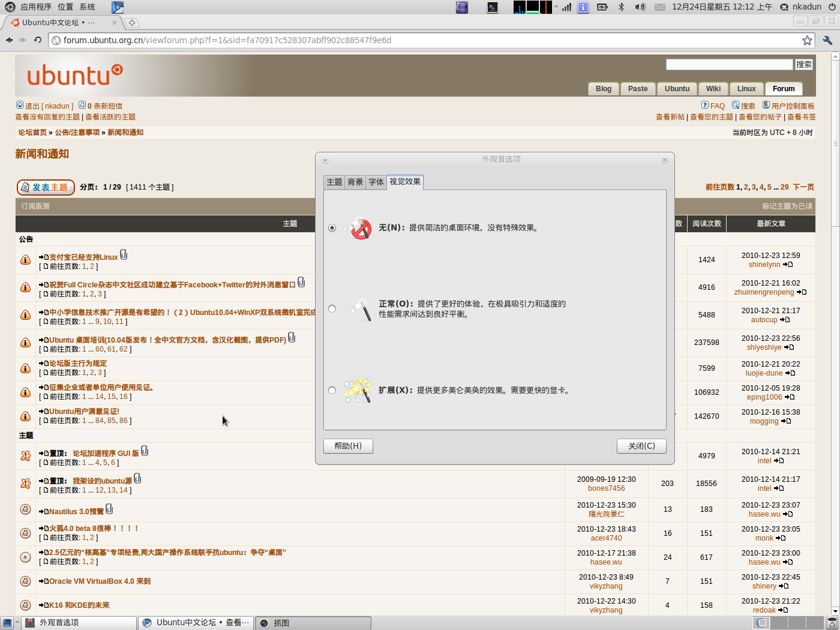Click the browser forward arrow
Viewport: 840px width, 630px height.
tap(23, 40)
